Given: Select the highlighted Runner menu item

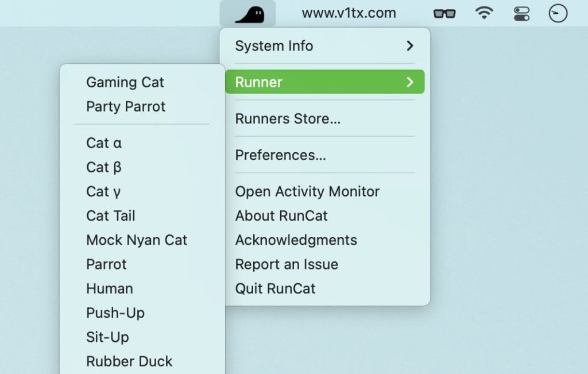Looking at the screenshot, I should [325, 82].
